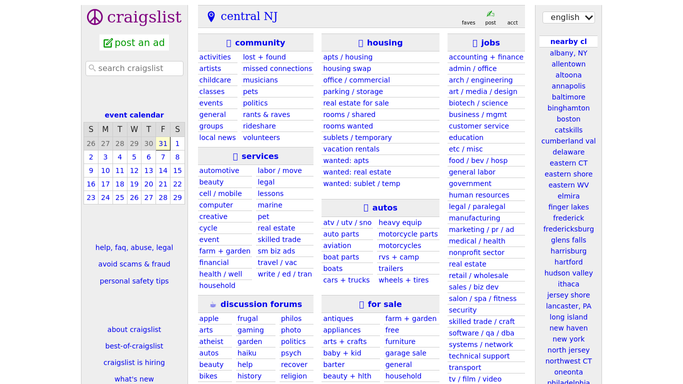Open the help, faq, abuse, legal link
683x384 pixels.
point(134,247)
